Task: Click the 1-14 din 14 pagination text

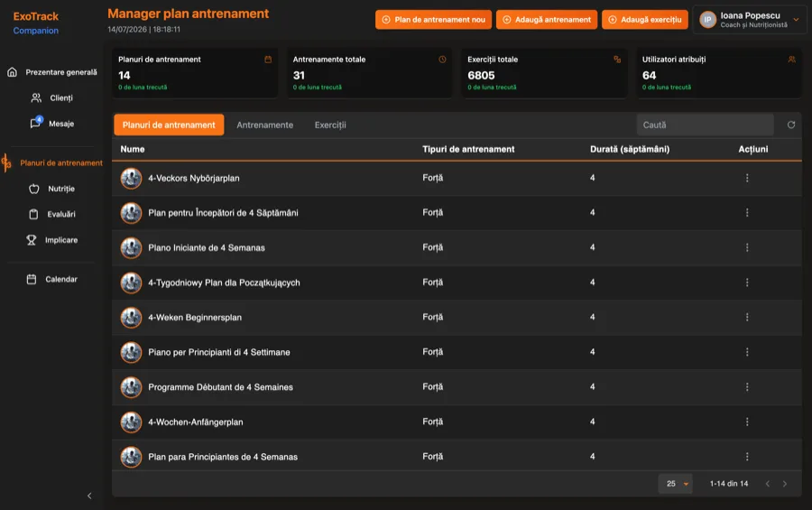Action: click(x=729, y=484)
